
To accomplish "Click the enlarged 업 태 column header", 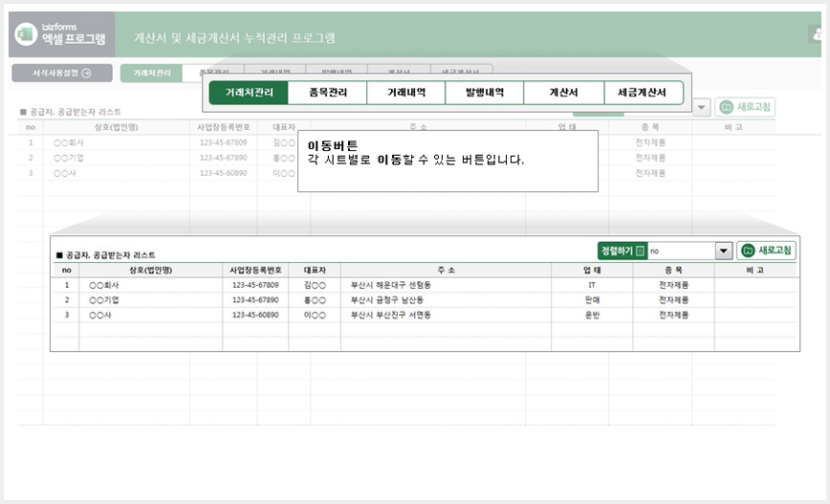I will pyautogui.click(x=592, y=270).
